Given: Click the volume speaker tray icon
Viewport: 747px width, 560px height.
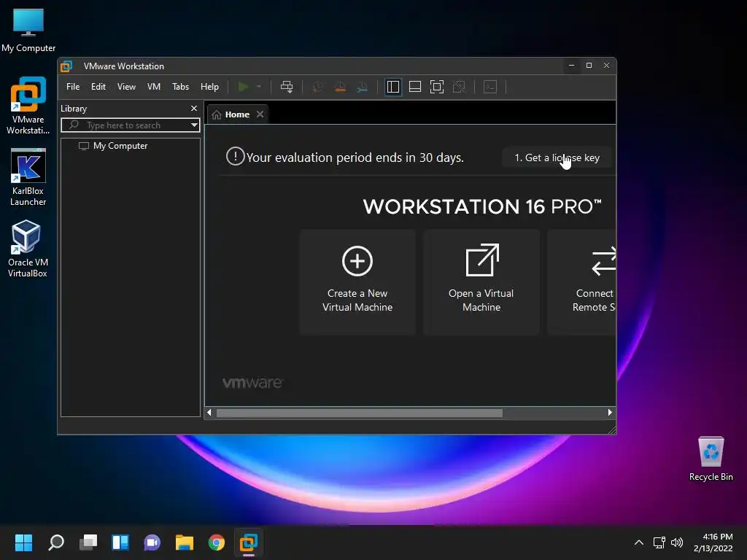Looking at the screenshot, I should click(x=676, y=542).
